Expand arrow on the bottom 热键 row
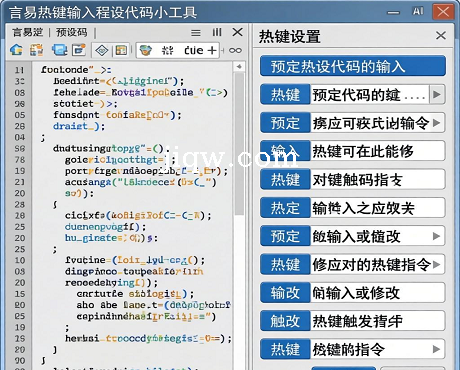 [x=436, y=349]
